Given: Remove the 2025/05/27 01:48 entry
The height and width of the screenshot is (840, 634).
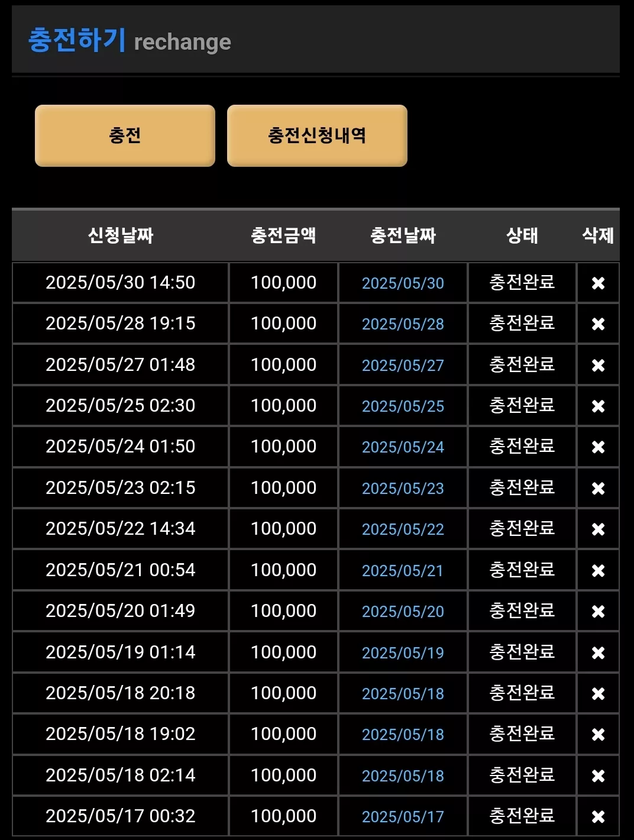Looking at the screenshot, I should click(598, 366).
